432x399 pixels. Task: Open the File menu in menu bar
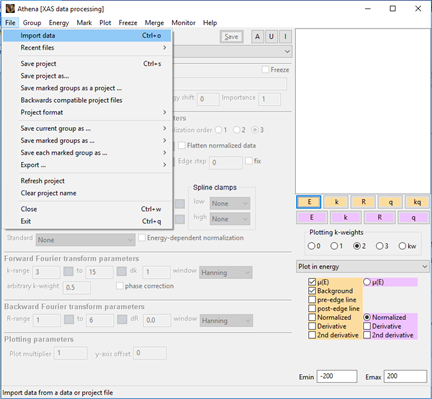click(10, 23)
